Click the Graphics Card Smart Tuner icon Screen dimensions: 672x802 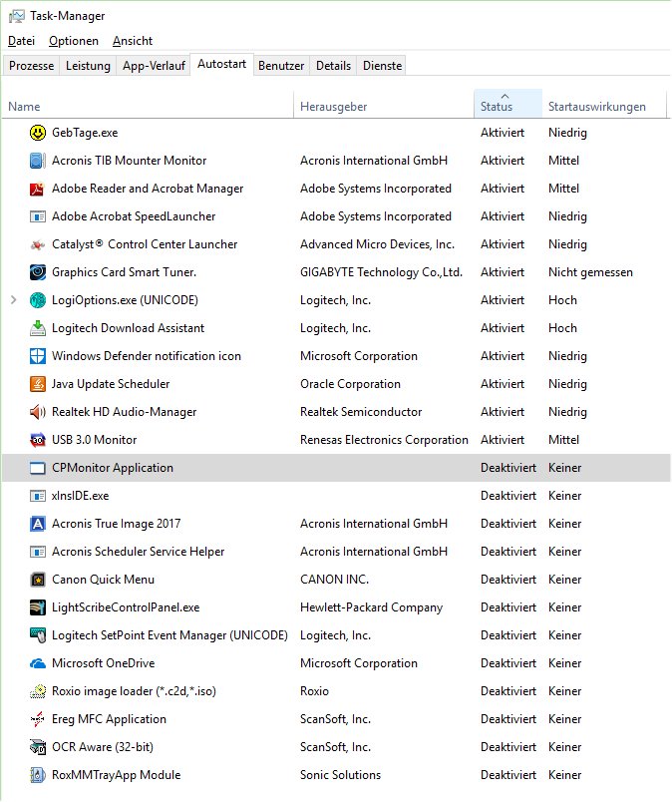pyautogui.click(x=37, y=272)
